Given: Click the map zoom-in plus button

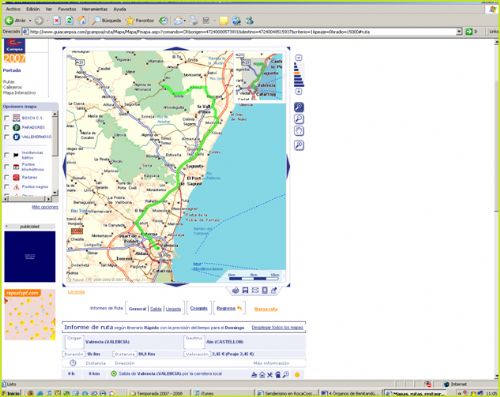Looking at the screenshot, I should click(x=299, y=91).
